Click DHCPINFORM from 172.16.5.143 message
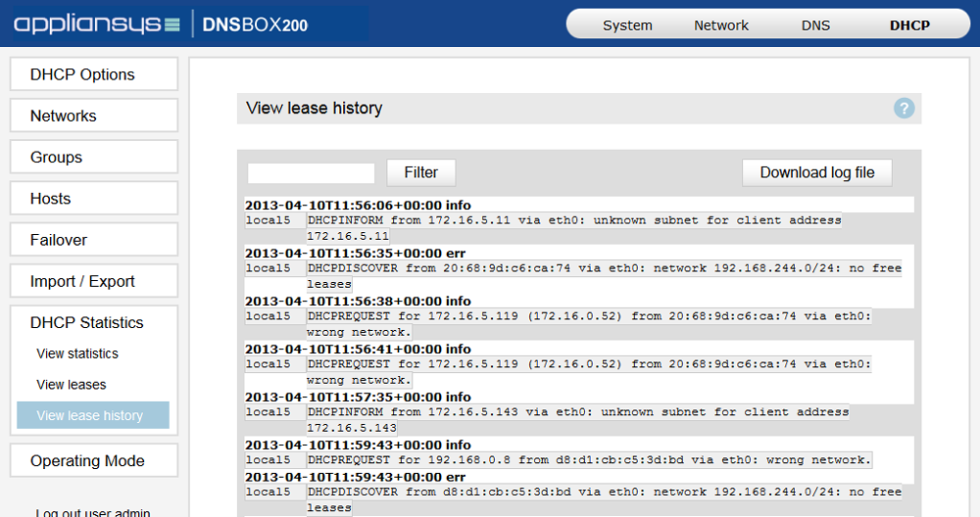 [x=577, y=420]
